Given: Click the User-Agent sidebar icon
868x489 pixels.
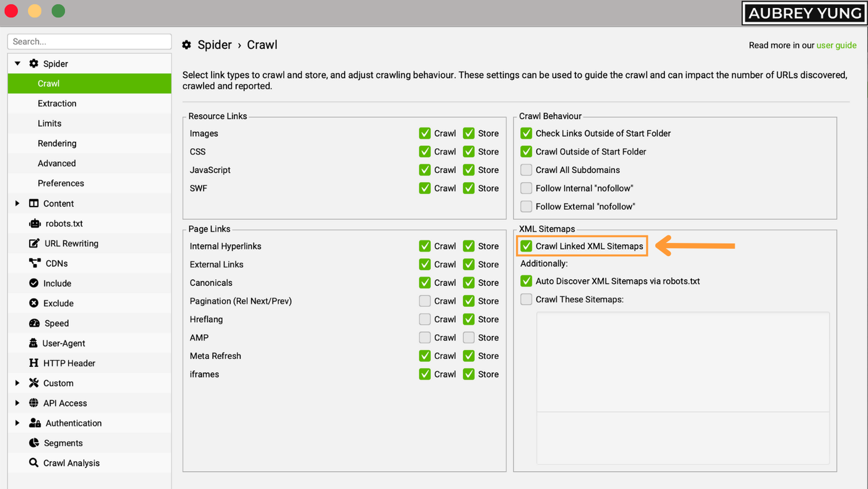Looking at the screenshot, I should 33,343.
